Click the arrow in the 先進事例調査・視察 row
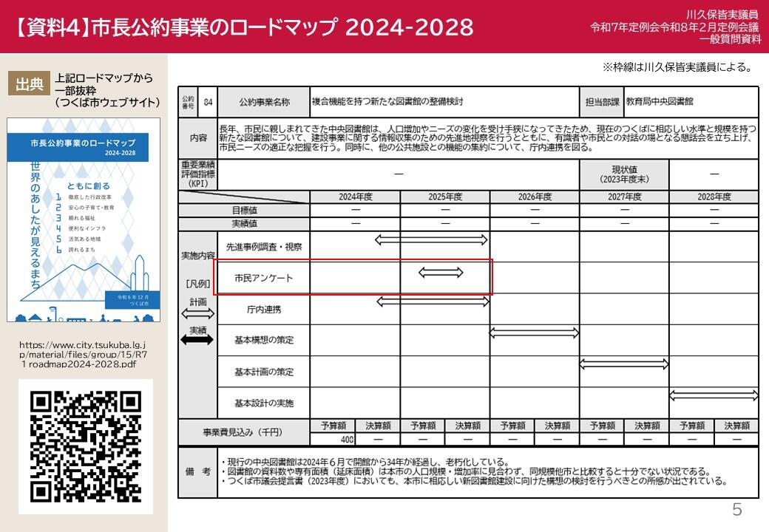The height and width of the screenshot is (532, 769). 432,239
